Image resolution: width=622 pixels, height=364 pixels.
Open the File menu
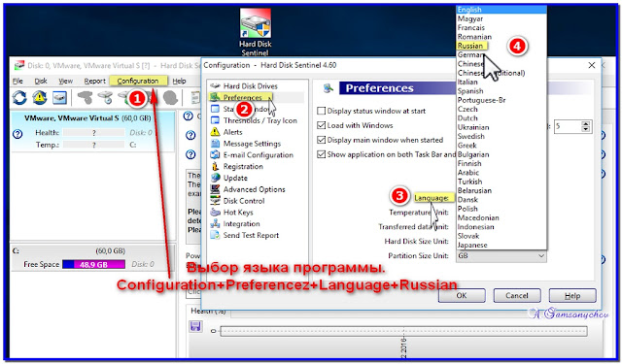pos(17,81)
